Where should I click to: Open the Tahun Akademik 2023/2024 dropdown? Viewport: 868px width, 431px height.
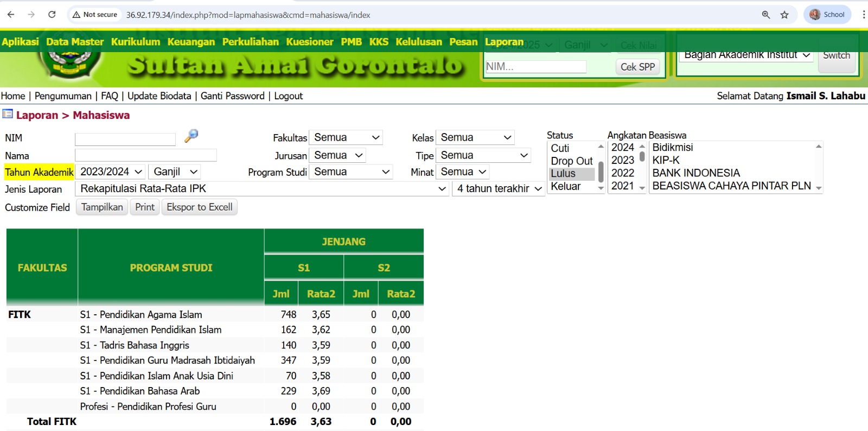111,172
